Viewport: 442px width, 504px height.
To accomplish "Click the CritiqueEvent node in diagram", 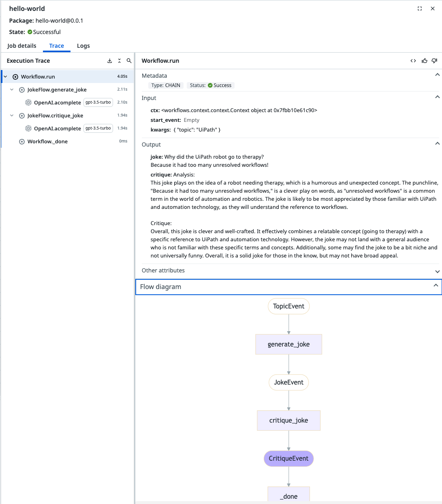I will click(x=288, y=459).
